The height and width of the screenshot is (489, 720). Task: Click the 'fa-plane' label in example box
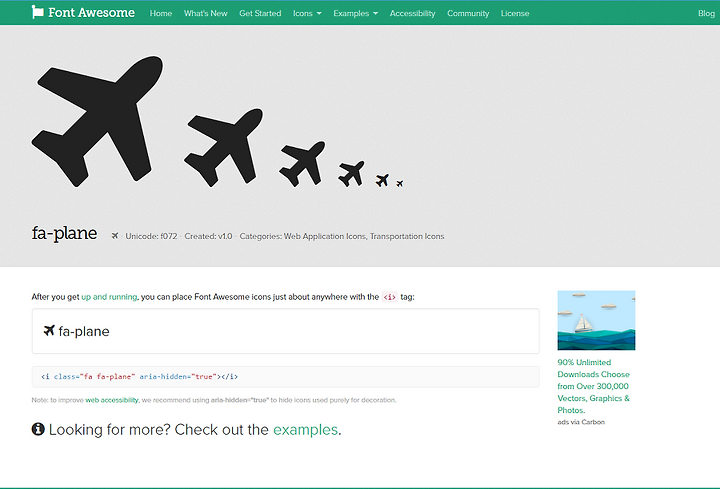[84, 332]
